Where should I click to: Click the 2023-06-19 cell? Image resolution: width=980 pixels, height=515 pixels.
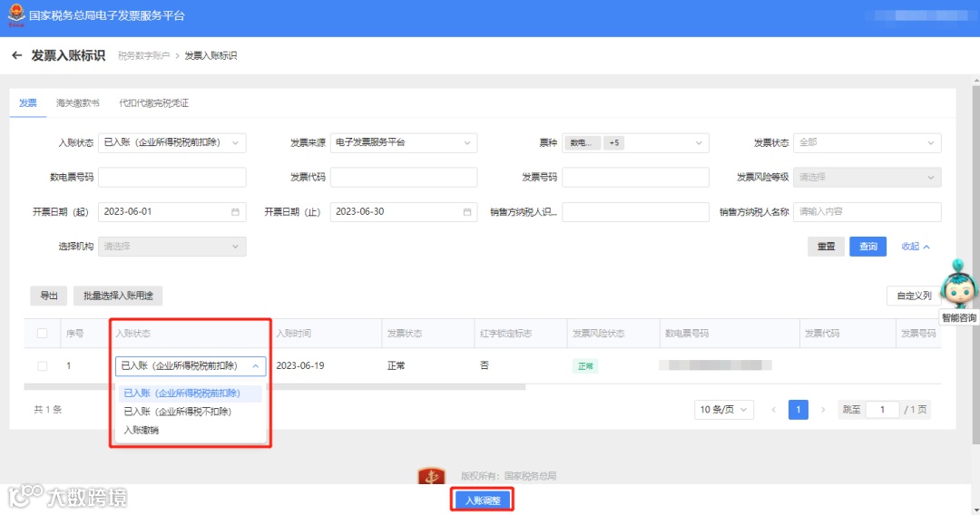(x=300, y=365)
